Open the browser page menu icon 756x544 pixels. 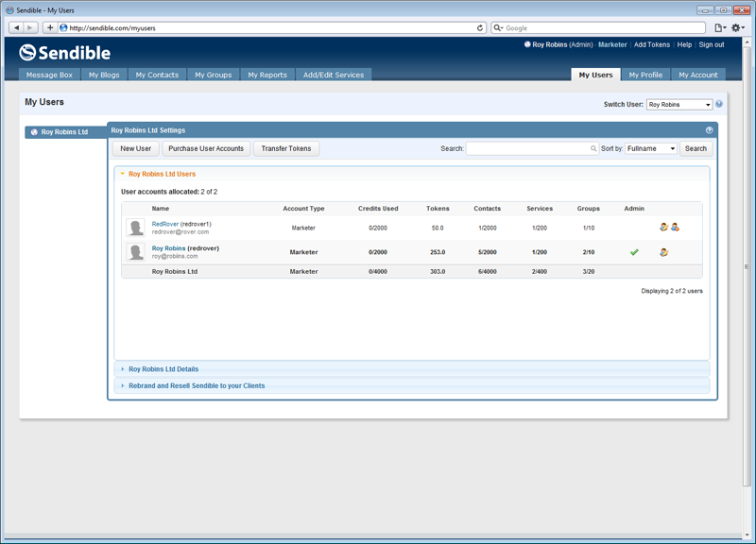point(720,28)
